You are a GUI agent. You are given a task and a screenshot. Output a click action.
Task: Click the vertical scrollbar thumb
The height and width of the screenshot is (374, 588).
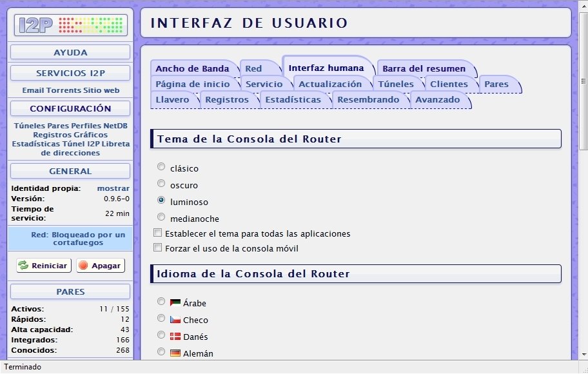pos(583,81)
